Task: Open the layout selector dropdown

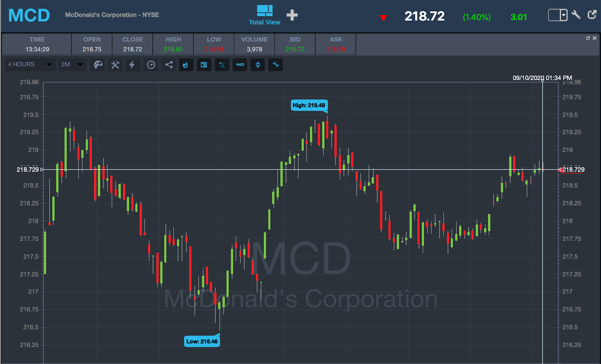Action: (558, 15)
